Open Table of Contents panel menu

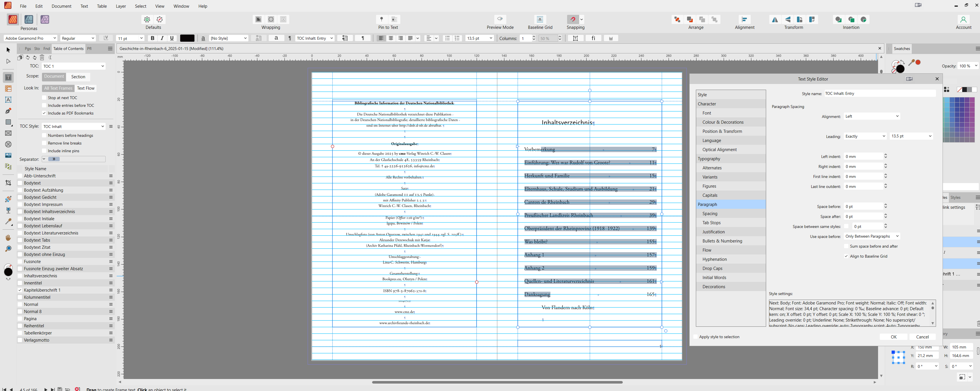(110, 49)
